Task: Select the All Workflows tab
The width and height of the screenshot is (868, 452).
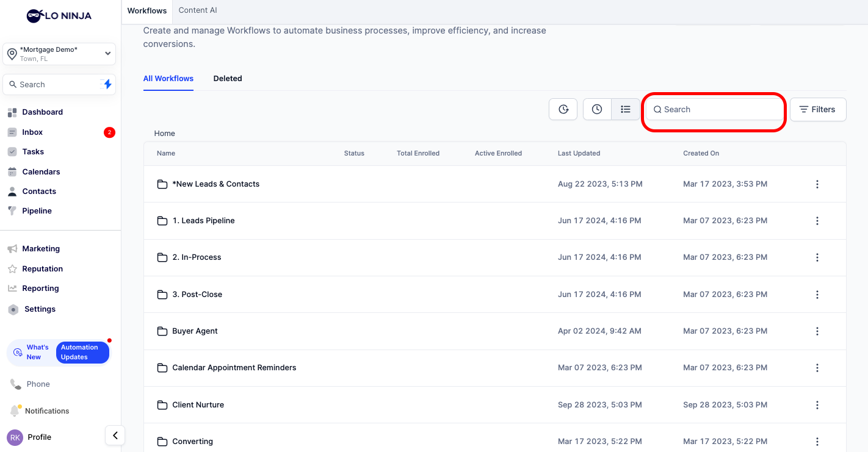Action: [x=168, y=79]
